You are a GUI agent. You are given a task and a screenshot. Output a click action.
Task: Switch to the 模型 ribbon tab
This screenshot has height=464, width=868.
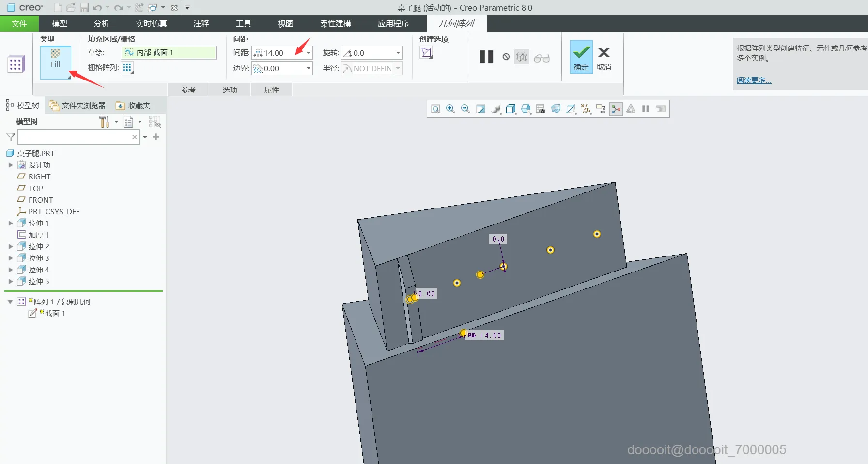[60, 23]
